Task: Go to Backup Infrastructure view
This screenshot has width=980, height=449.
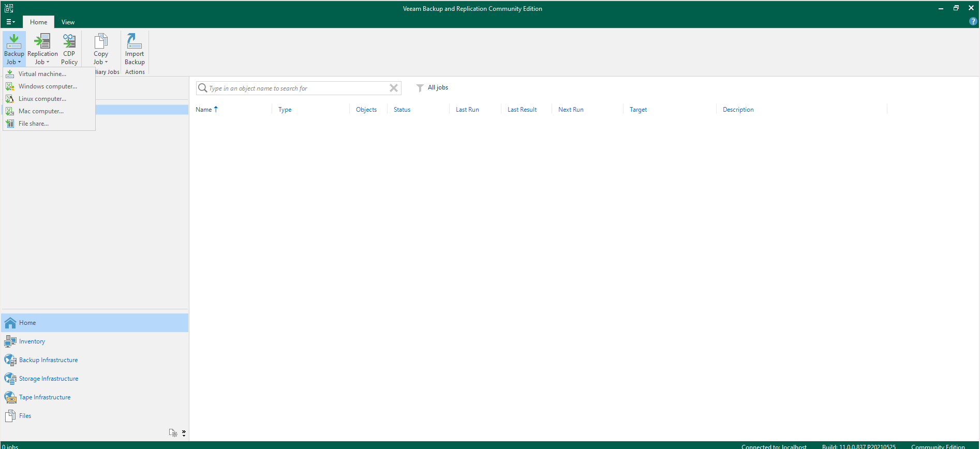Action: [48, 360]
